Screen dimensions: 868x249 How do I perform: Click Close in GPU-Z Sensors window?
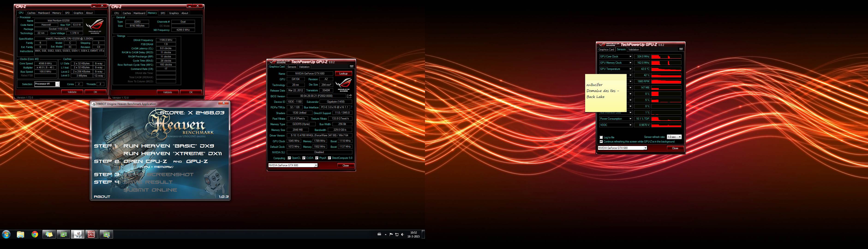(675, 148)
